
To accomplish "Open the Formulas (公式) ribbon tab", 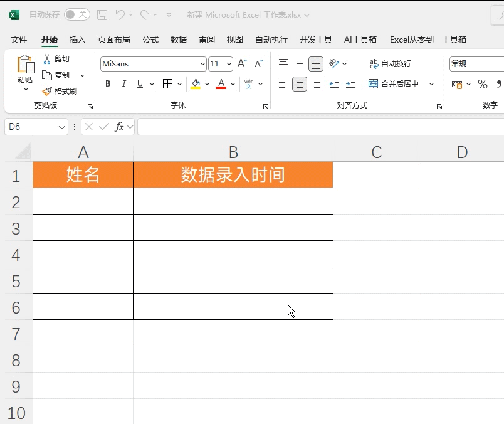I will 150,40.
